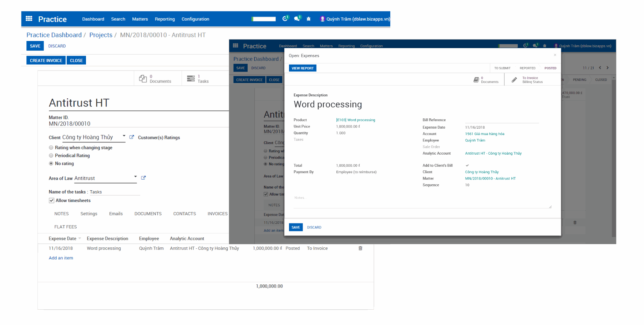644x325 pixels.
Task: Click the VIEW REPORT button in dialog
Action: [x=302, y=68]
